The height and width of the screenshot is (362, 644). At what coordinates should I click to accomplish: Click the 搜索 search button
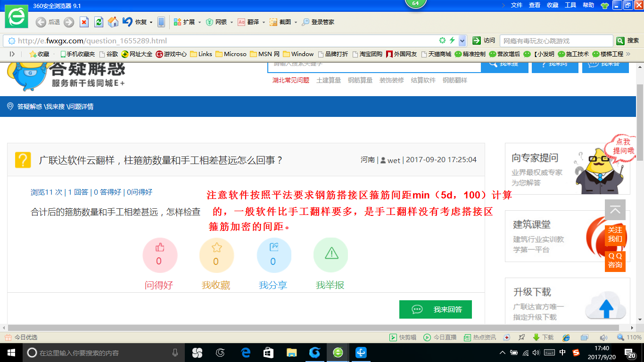point(628,41)
